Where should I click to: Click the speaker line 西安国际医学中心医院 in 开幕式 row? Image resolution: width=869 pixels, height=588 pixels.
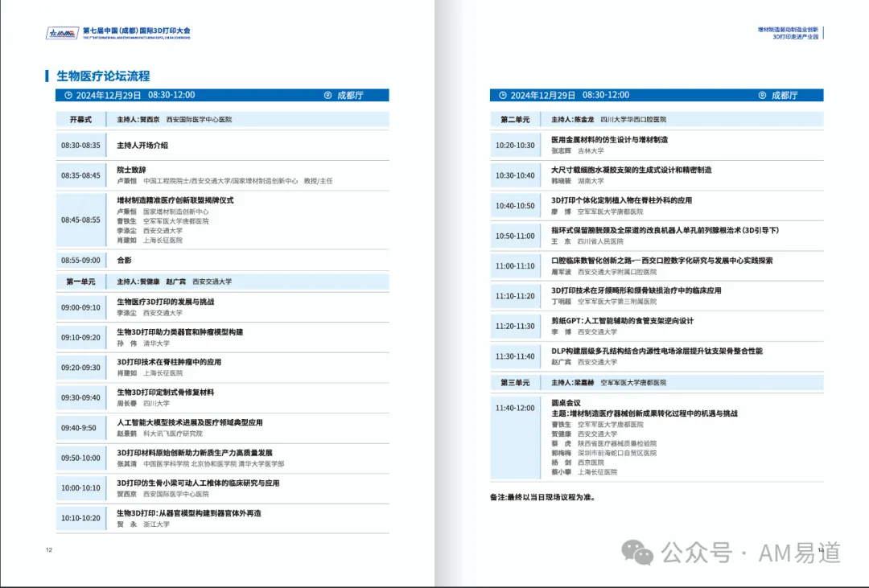199,120
